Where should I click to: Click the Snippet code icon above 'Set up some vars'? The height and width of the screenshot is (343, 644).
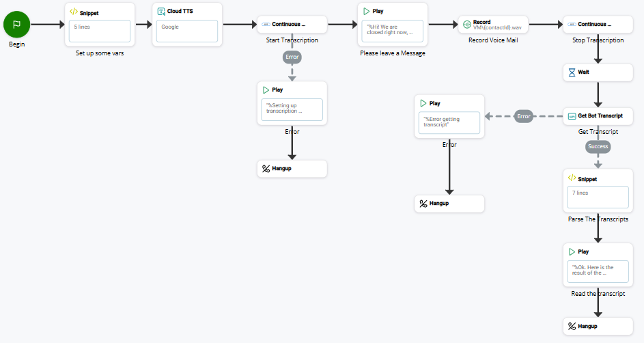coord(74,12)
